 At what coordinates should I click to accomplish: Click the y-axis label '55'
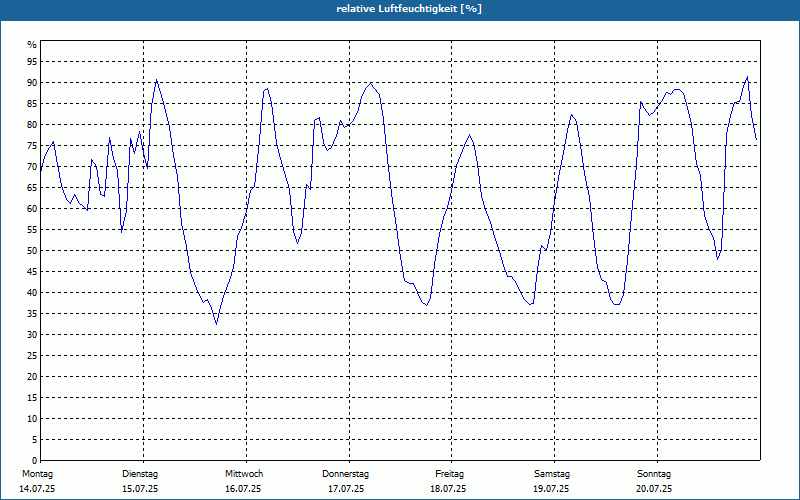32,230
